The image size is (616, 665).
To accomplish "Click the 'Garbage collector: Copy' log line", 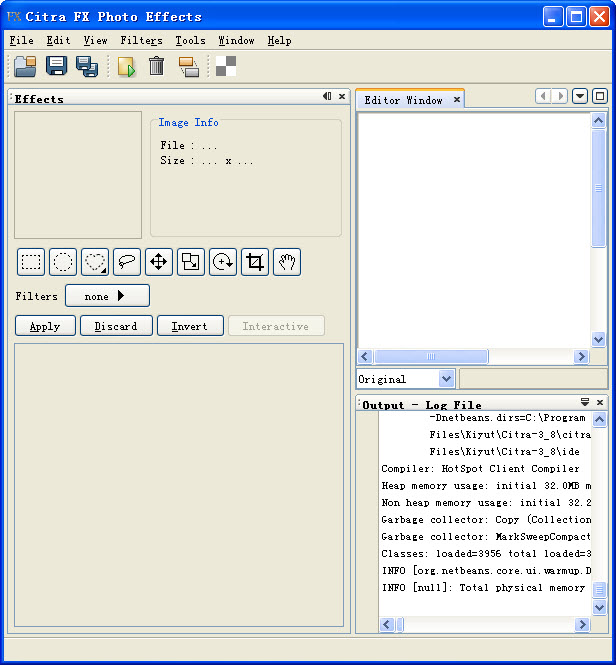I will point(486,519).
